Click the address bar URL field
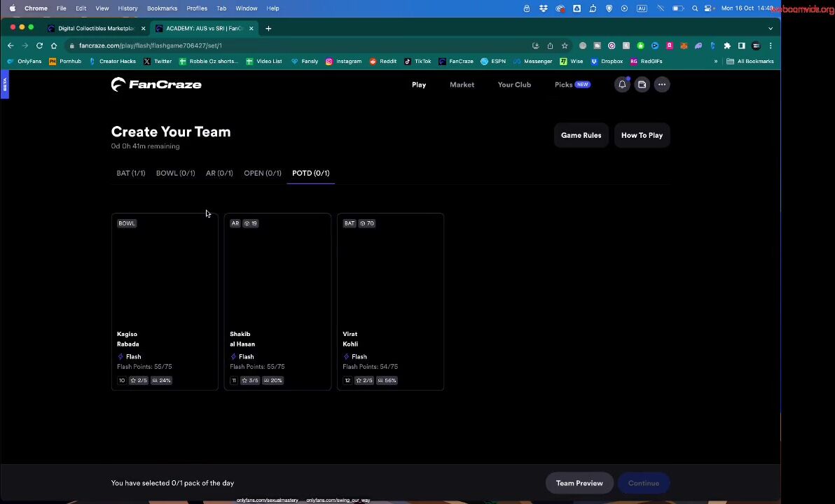Image resolution: width=835 pixels, height=504 pixels. click(280, 45)
